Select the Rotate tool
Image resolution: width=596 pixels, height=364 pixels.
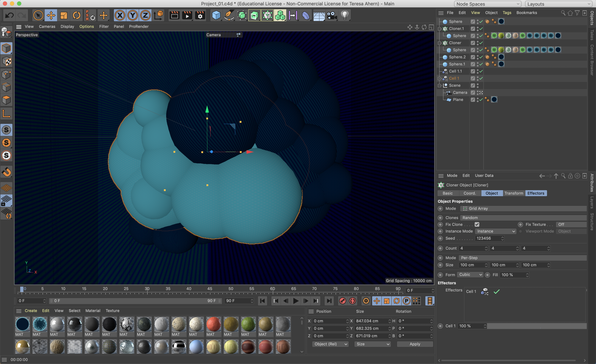tap(77, 16)
